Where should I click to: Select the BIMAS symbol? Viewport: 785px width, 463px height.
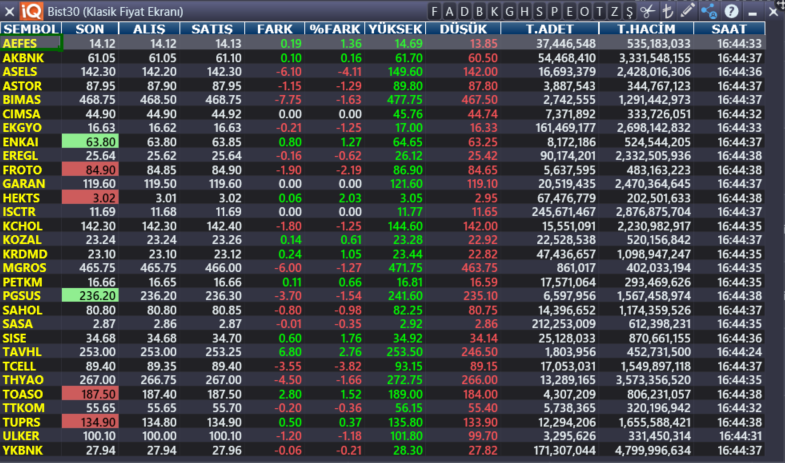click(x=22, y=100)
